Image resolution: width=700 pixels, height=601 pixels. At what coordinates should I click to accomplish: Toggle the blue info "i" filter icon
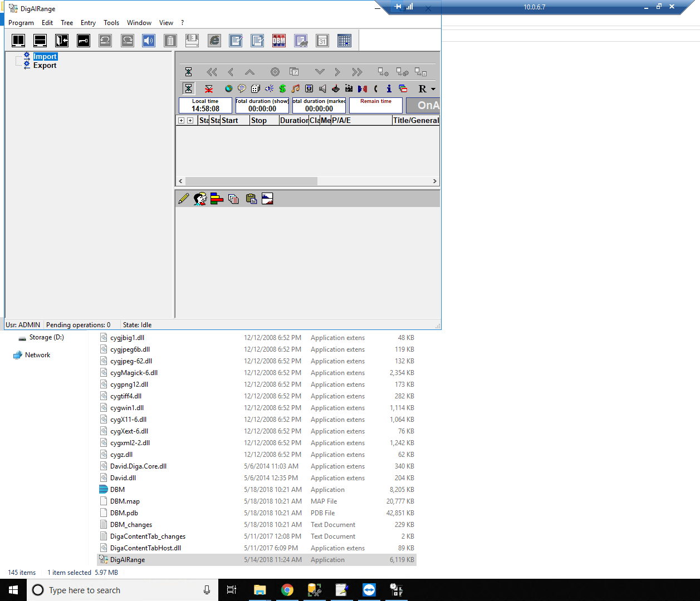[x=389, y=88]
